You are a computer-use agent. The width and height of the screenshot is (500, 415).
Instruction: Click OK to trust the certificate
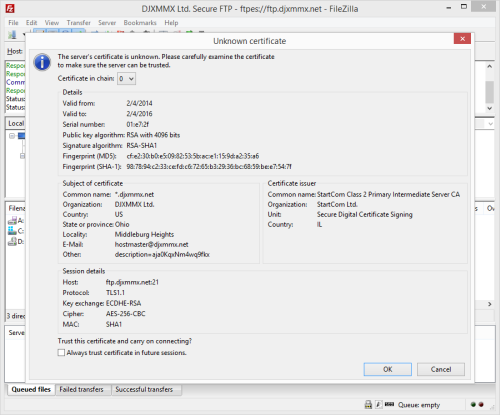388,369
